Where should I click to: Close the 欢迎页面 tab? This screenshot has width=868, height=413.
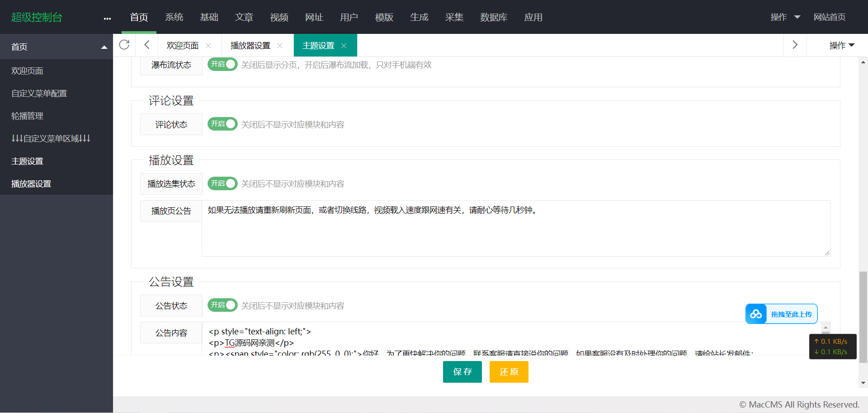(x=208, y=46)
